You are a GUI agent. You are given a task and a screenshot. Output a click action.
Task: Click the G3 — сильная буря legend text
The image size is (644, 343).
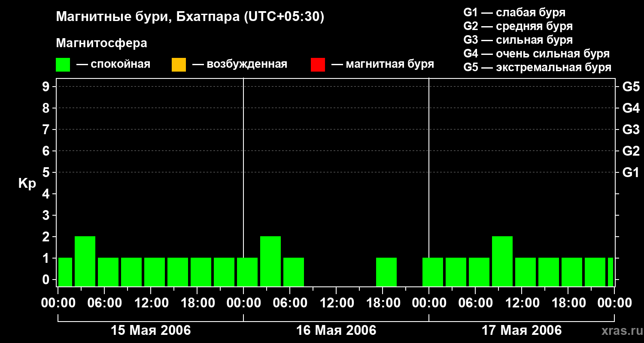click(x=518, y=40)
